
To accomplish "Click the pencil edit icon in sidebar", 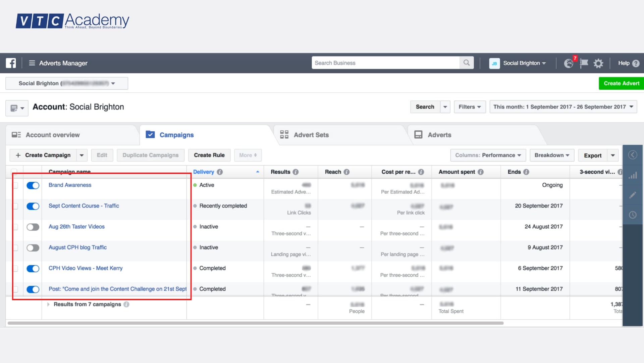I will (x=633, y=195).
